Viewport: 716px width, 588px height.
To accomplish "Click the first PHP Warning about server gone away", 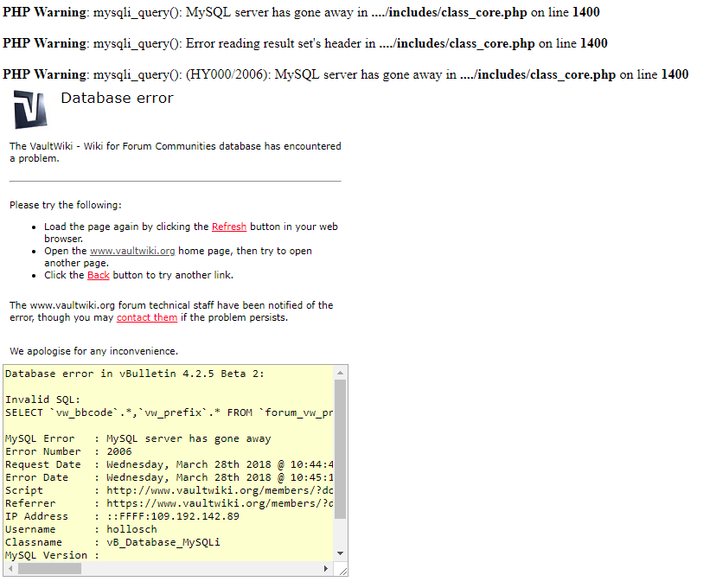I will tap(301, 12).
